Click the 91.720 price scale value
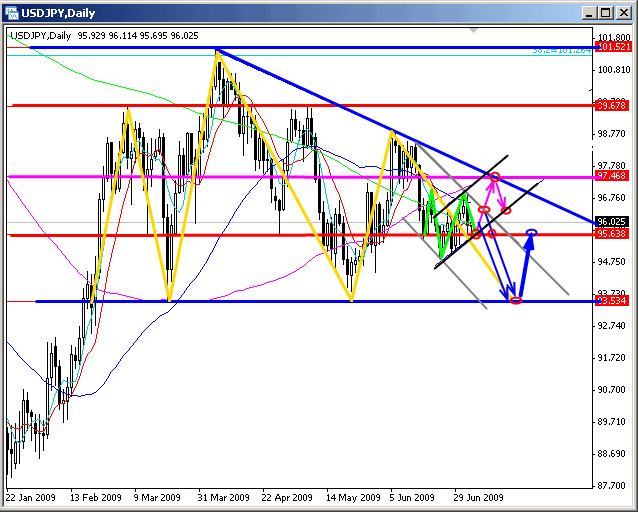This screenshot has width=638, height=512. pos(614,358)
